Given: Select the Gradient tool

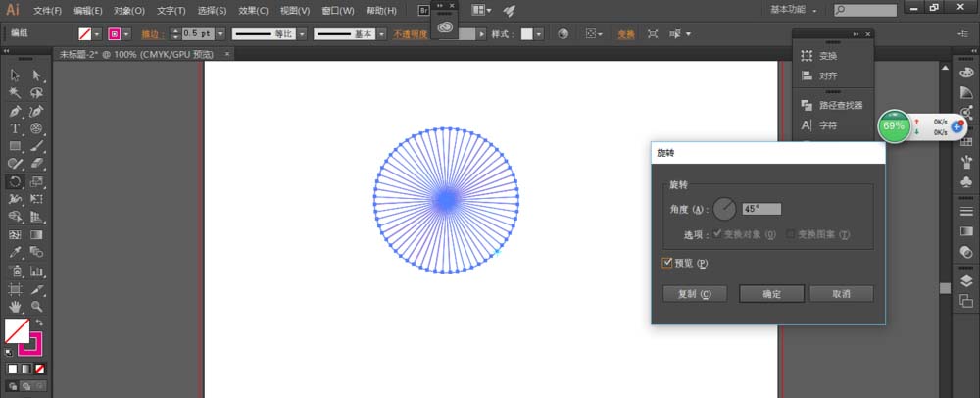Looking at the screenshot, I should point(37,235).
